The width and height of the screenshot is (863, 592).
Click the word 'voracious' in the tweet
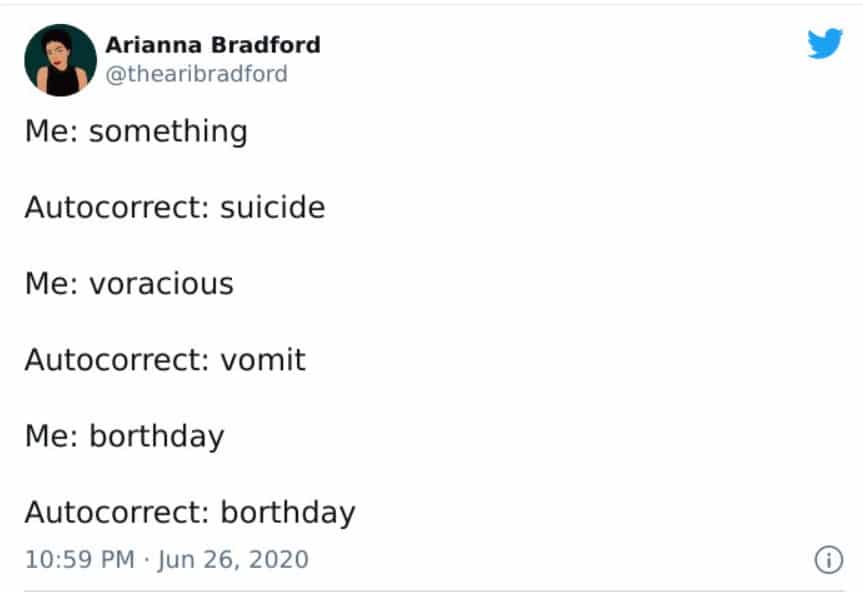162,284
